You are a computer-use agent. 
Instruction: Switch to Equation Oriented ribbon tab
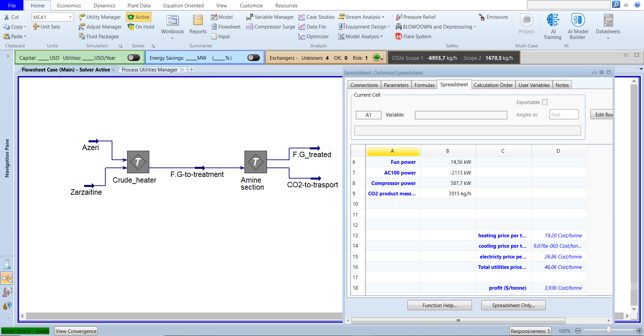[183, 6]
